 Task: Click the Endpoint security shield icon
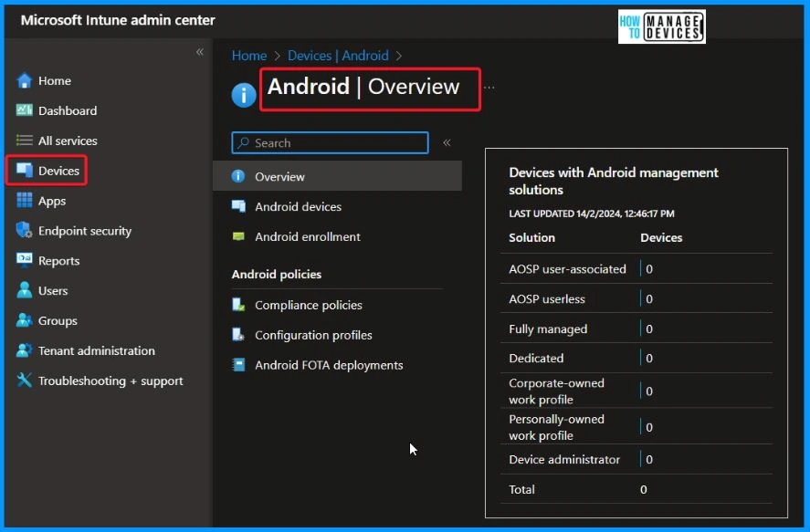25,230
